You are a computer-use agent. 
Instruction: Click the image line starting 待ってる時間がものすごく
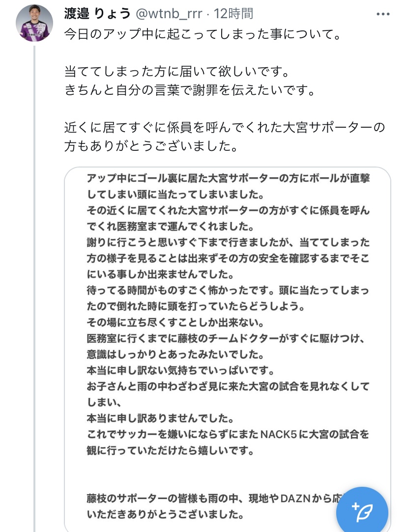point(228,290)
